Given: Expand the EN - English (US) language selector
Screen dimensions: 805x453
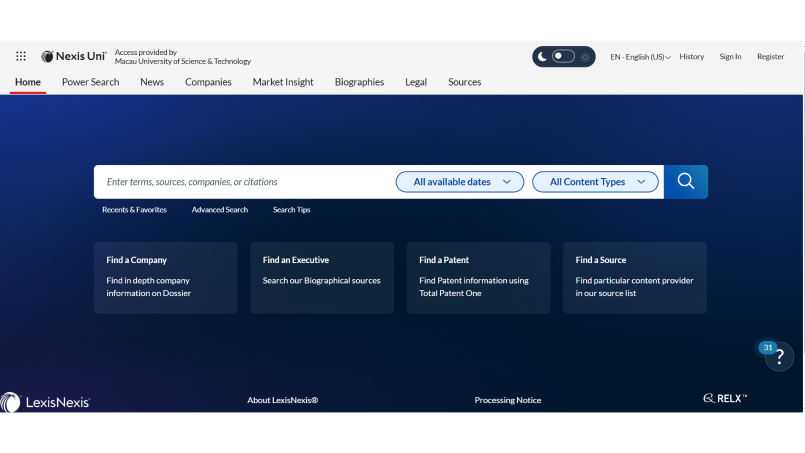Looking at the screenshot, I should [640, 57].
